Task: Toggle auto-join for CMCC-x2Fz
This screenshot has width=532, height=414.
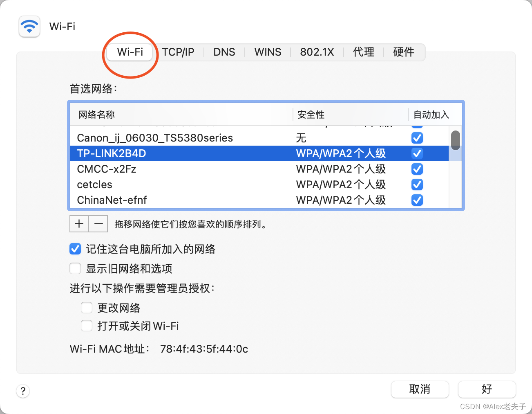Action: 417,169
